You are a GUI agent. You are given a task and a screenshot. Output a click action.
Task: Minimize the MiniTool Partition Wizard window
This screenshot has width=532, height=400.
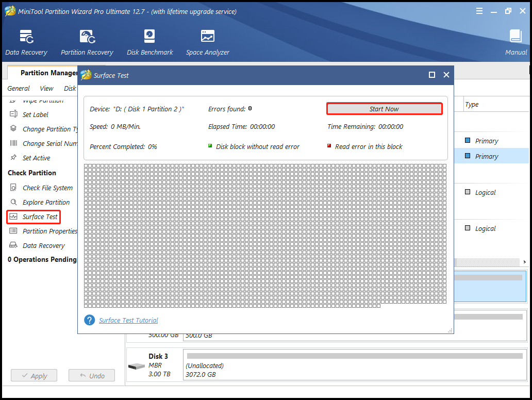pos(494,11)
